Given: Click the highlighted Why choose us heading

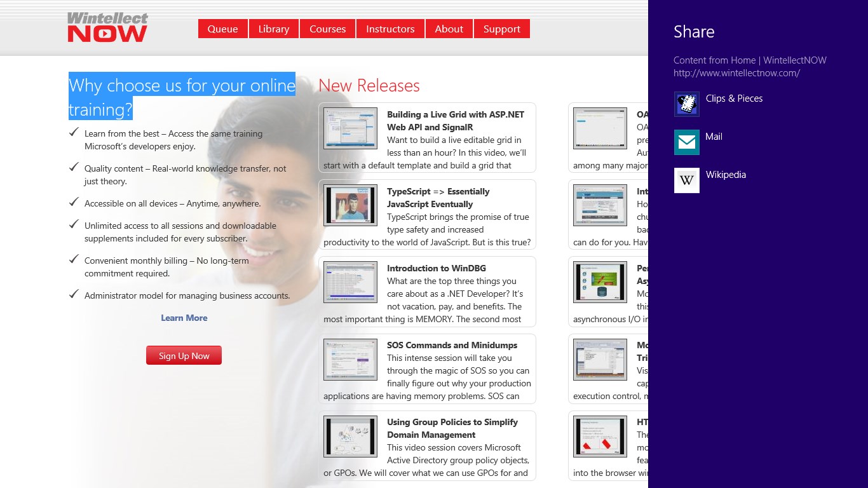Looking at the screenshot, I should [182, 97].
